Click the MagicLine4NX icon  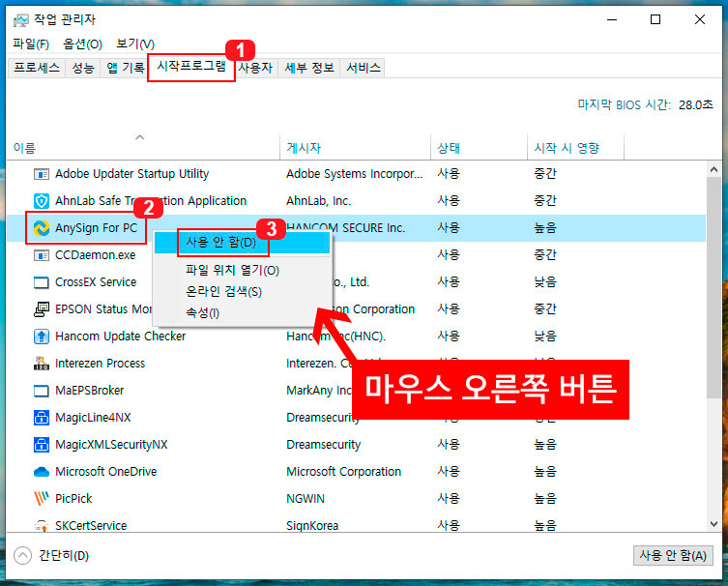coord(42,418)
